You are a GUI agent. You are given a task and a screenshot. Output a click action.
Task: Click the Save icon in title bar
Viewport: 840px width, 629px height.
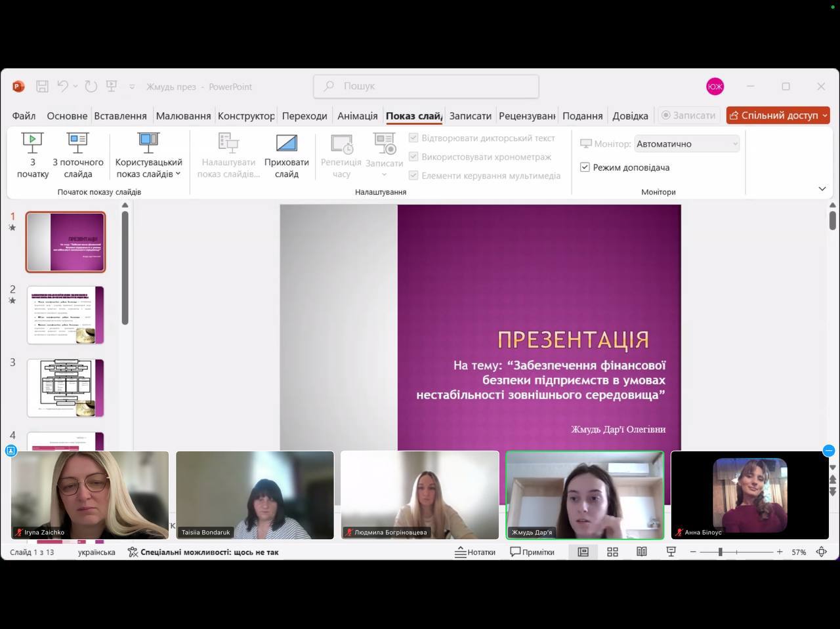(42, 87)
